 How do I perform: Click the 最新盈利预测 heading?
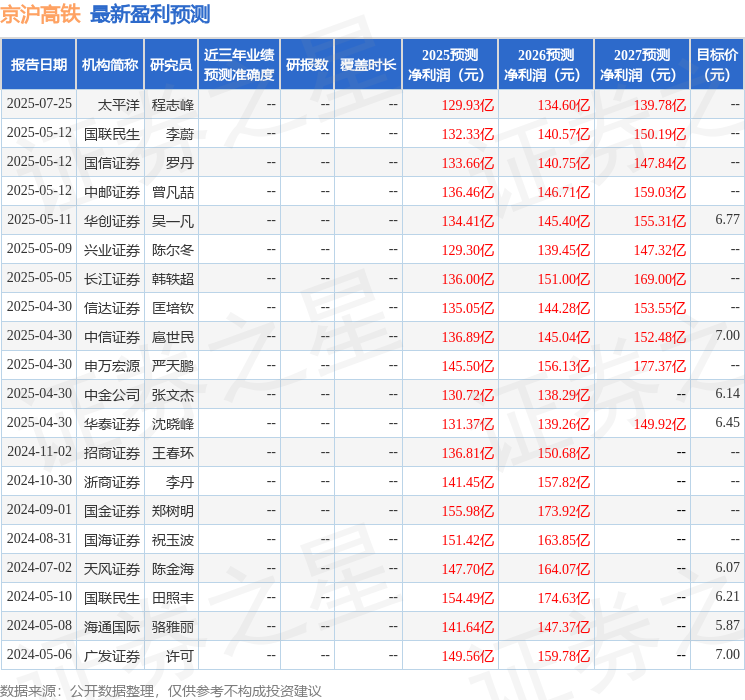coord(150,14)
